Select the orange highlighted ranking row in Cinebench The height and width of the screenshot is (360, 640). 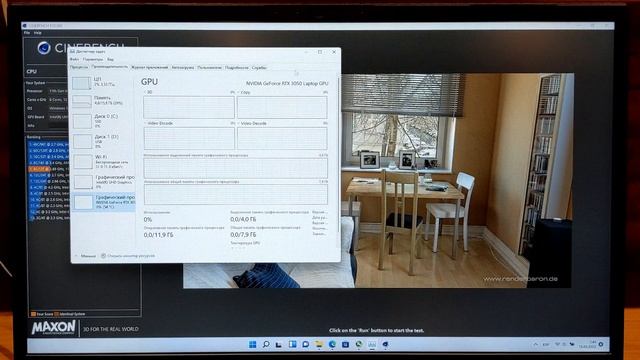pyautogui.click(x=48, y=169)
